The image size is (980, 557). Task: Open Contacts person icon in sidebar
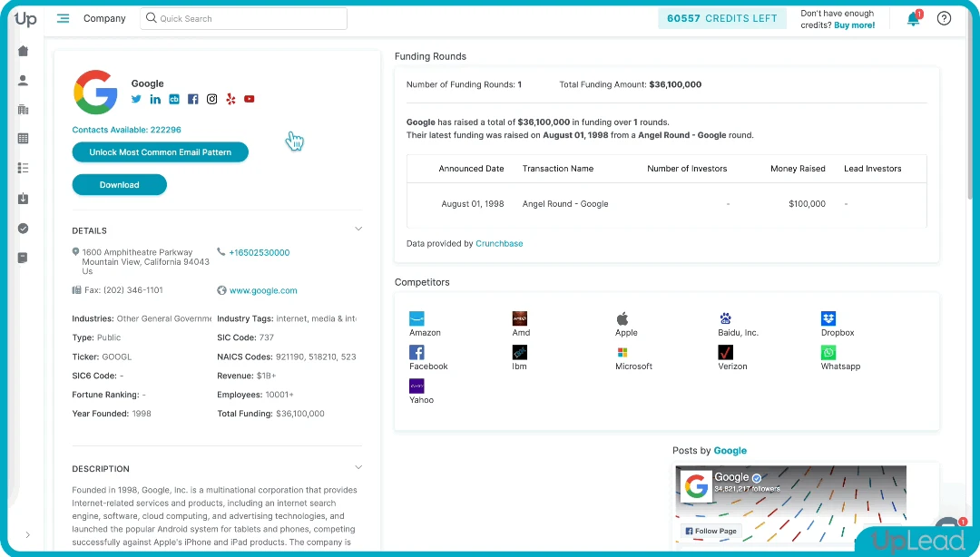point(23,80)
